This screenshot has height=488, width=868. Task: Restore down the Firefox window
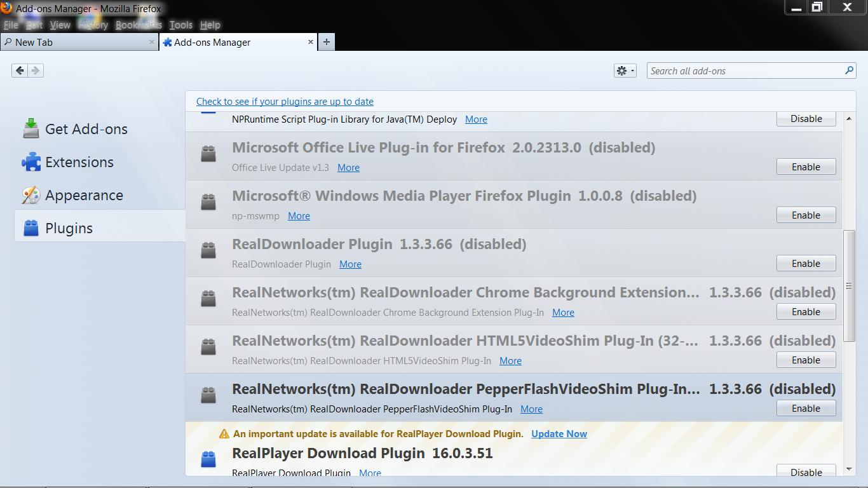817,7
